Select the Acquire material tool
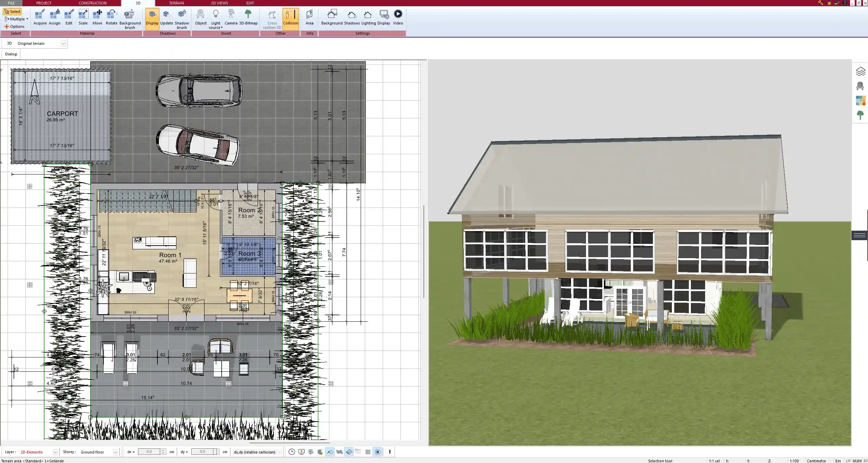Screen dimensions: 868x463 tap(40, 17)
